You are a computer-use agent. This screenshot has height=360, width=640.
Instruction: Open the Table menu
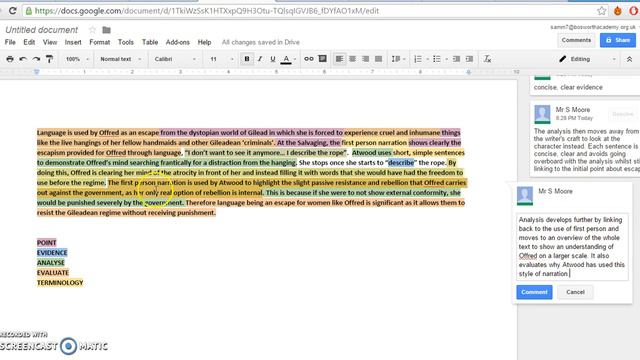[x=150, y=42]
